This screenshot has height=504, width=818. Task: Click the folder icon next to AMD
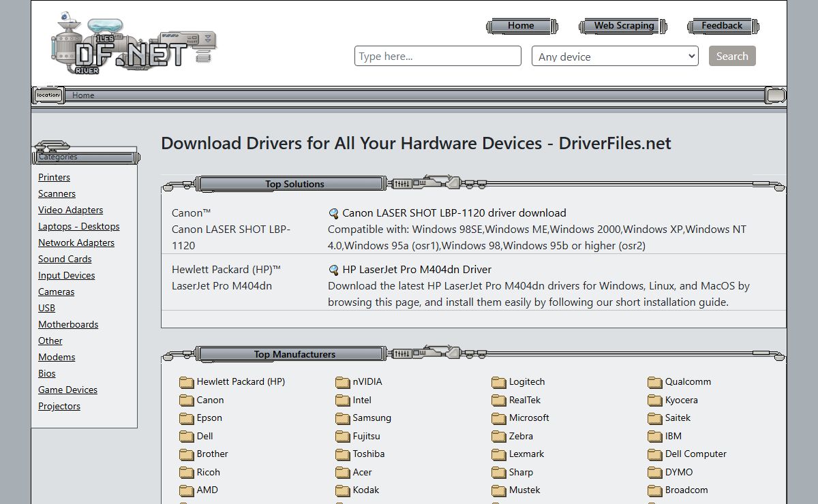point(187,490)
